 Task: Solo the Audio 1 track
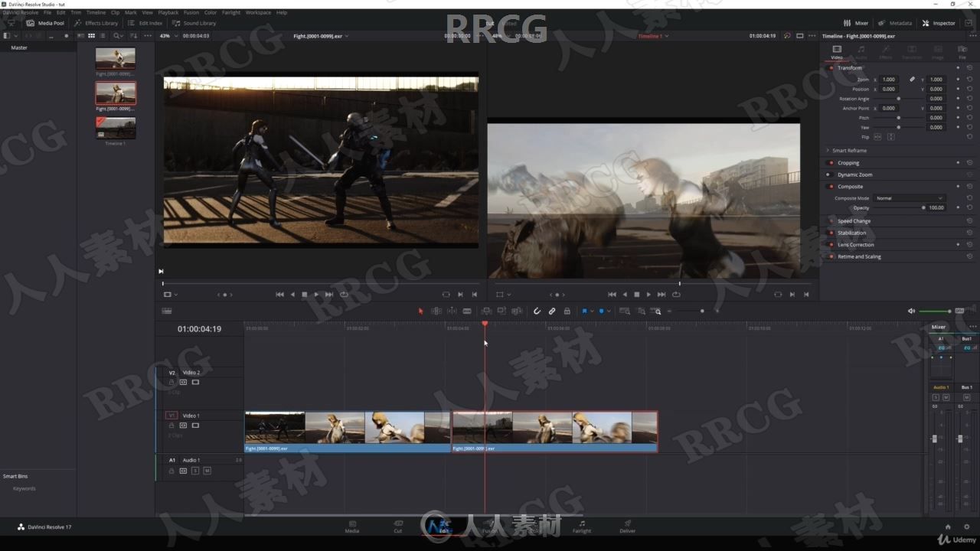tap(195, 471)
